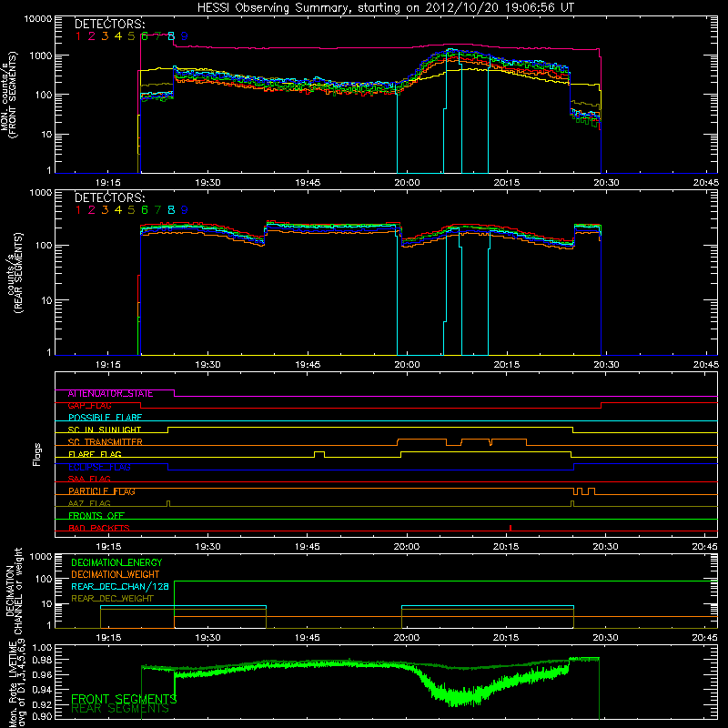Click detector 4 in the front segments legend
Screen dimensions: 728x728
tap(118, 36)
